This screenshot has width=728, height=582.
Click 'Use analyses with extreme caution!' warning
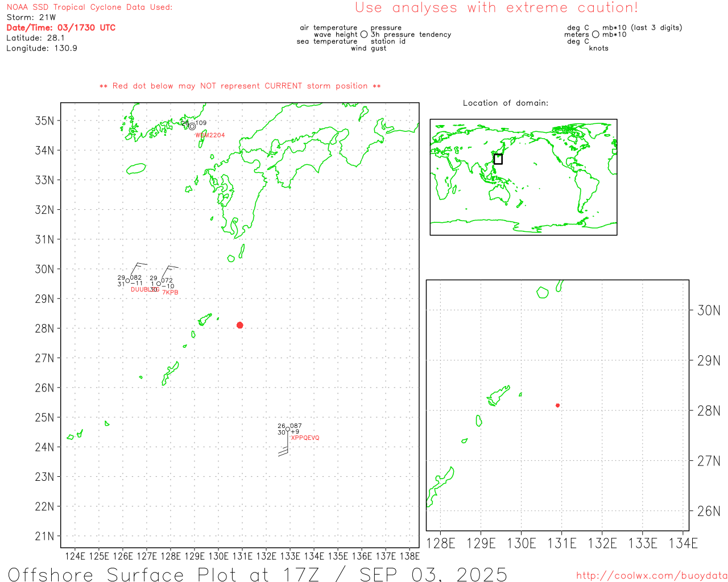tap(497, 7)
